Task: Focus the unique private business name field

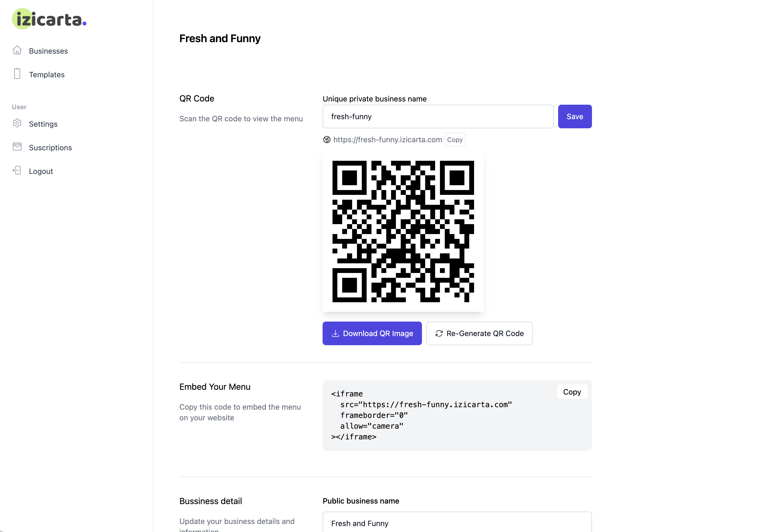Action: 438,117
